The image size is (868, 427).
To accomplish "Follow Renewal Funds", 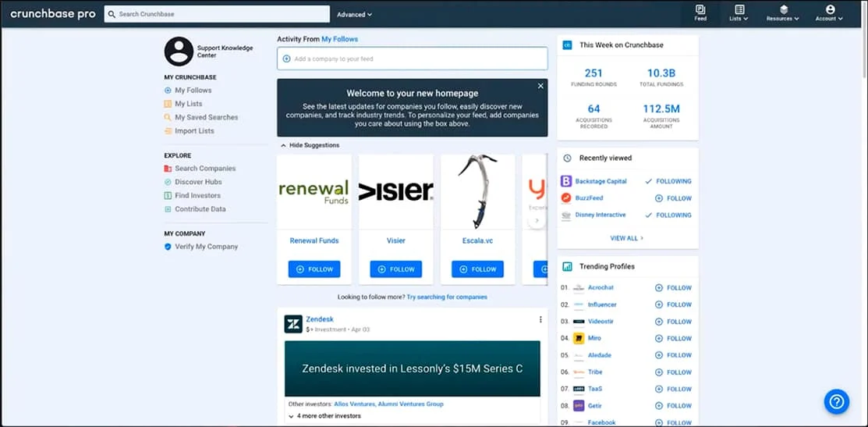I will (314, 269).
